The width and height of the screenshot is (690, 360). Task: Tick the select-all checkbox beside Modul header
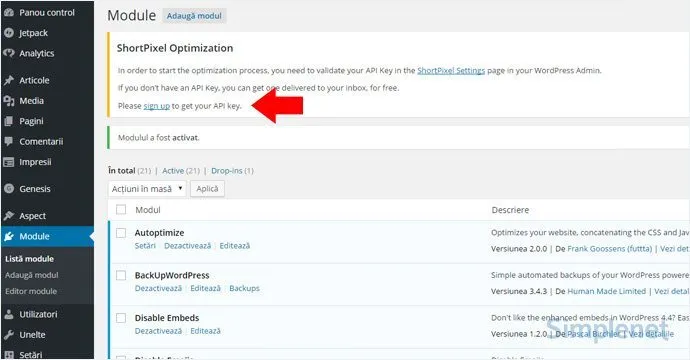[121, 210]
